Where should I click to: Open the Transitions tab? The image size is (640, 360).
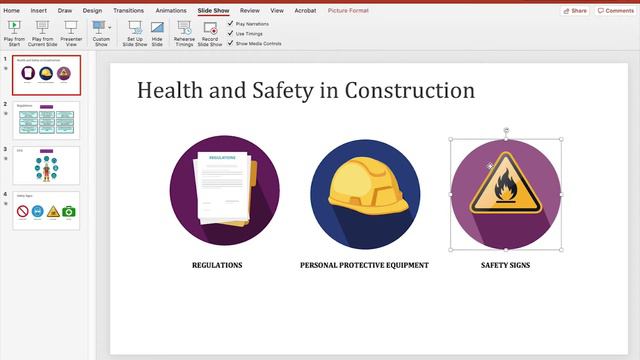coord(129,11)
